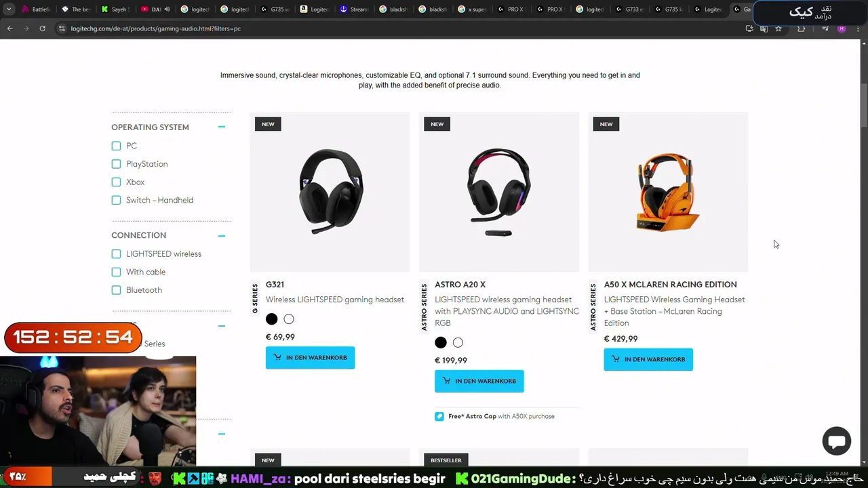Image resolution: width=868 pixels, height=488 pixels.
Task: Switch to the 'The best' tab
Action: pos(77,9)
